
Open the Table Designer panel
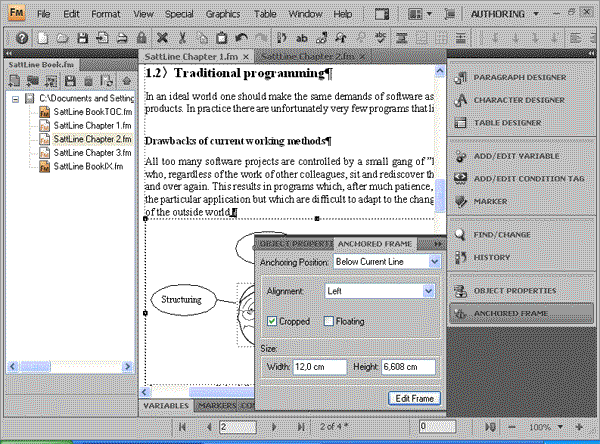[510, 122]
